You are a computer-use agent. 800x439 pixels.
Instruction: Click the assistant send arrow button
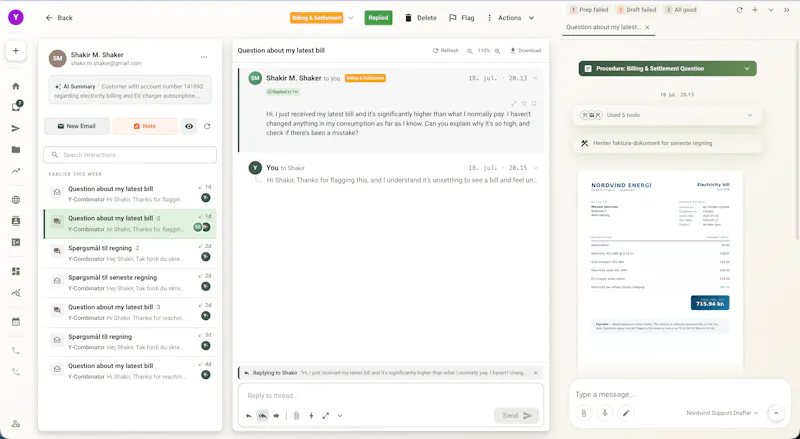[776, 413]
